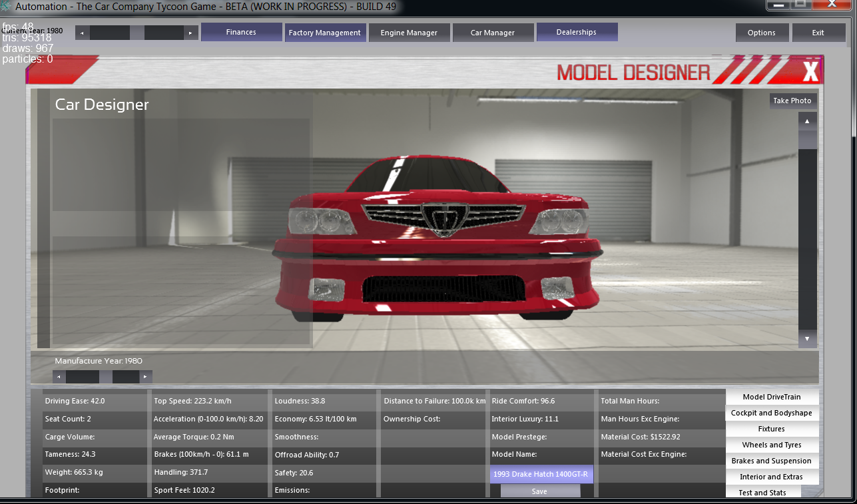Click the Emissions label
This screenshot has height=504, width=857.
292,491
